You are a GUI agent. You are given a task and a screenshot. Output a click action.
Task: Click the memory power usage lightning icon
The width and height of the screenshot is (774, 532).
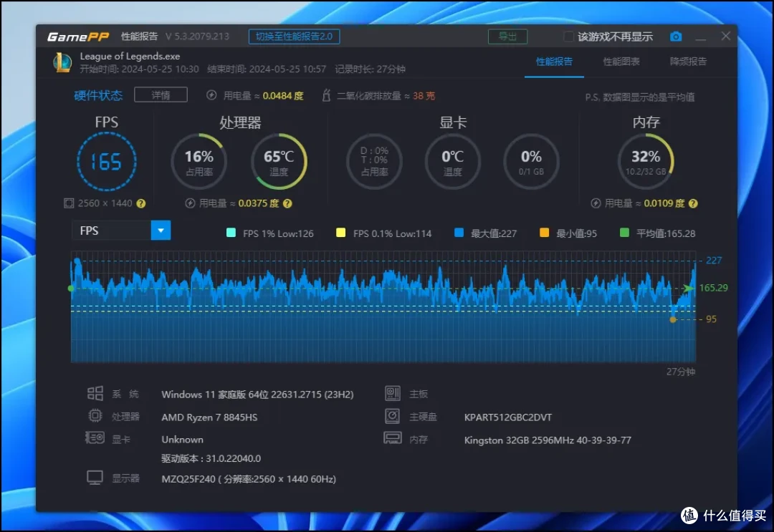pyautogui.click(x=596, y=203)
